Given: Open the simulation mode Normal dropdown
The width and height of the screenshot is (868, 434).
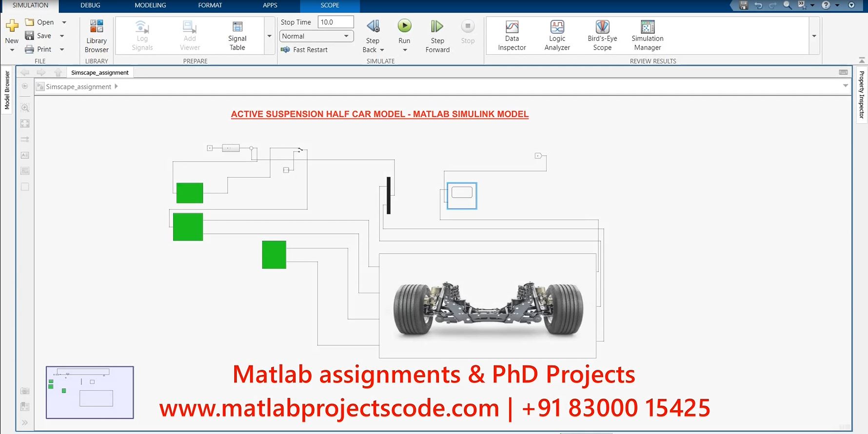Looking at the screenshot, I should [x=316, y=36].
